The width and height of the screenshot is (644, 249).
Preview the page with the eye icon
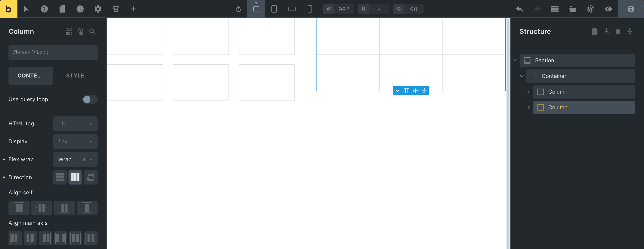[x=608, y=9]
